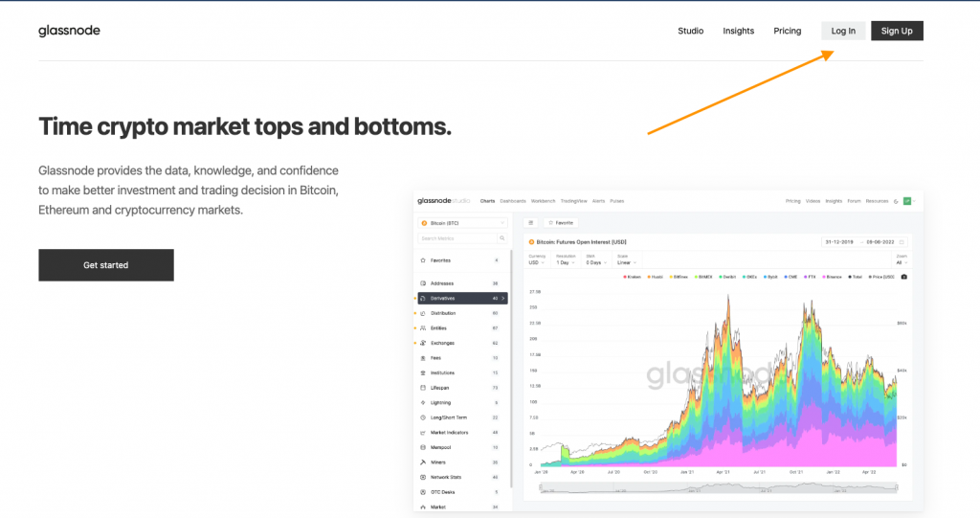Select the Exchanges category icon
This screenshot has height=518, width=980.
tap(423, 344)
